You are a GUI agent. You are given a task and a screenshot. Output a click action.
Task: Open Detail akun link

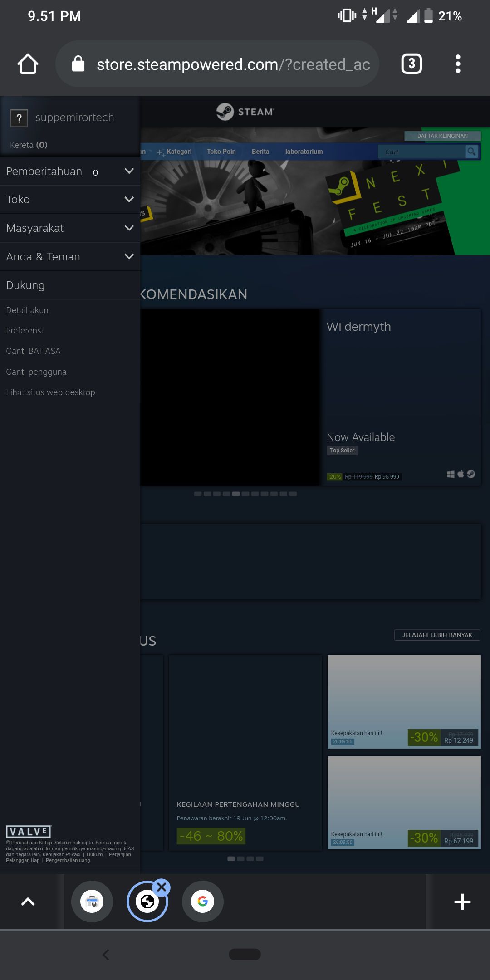click(27, 310)
